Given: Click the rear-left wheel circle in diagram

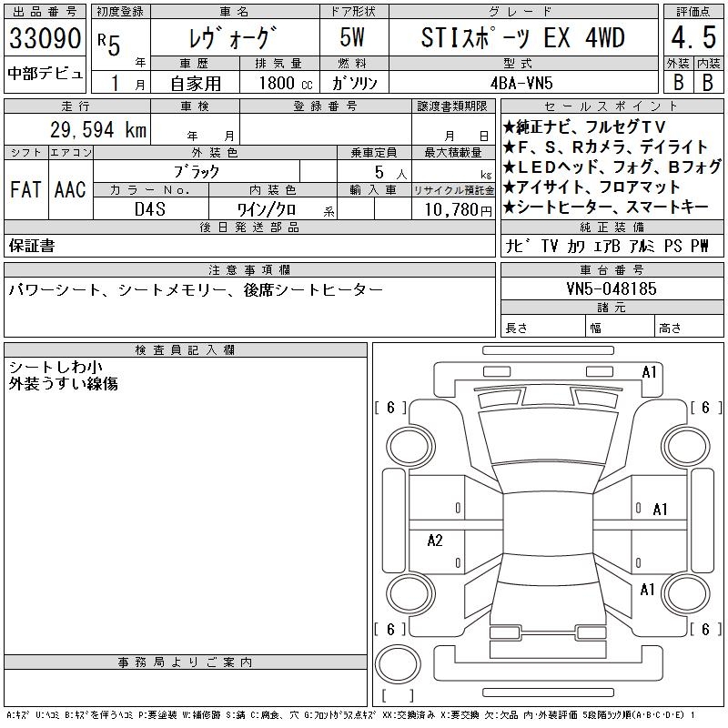Looking at the screenshot, I should point(410,594).
